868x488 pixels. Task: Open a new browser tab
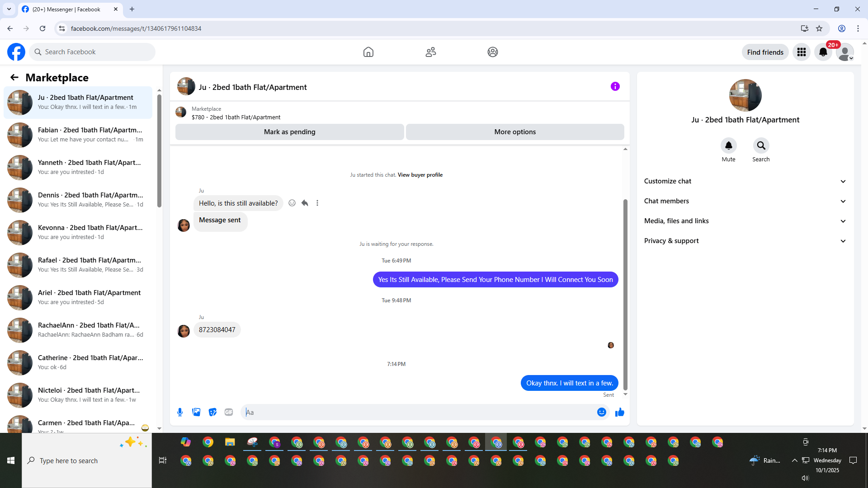pos(132,9)
